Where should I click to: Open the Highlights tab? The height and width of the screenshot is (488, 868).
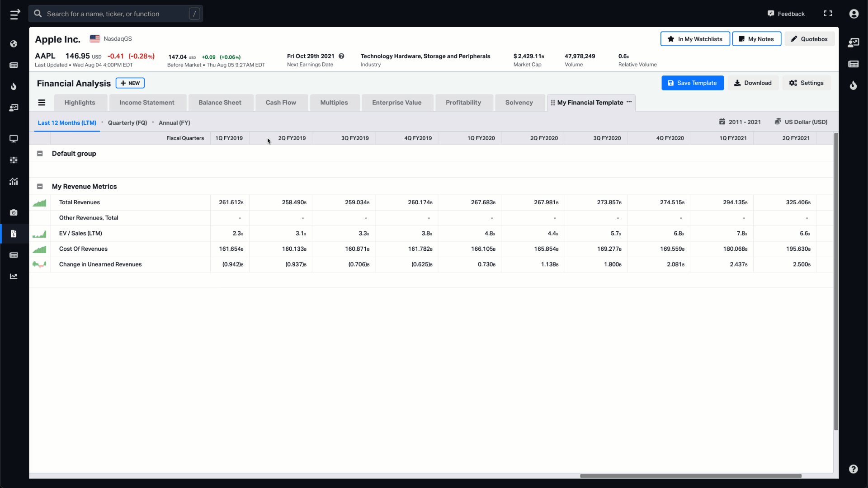(80, 103)
